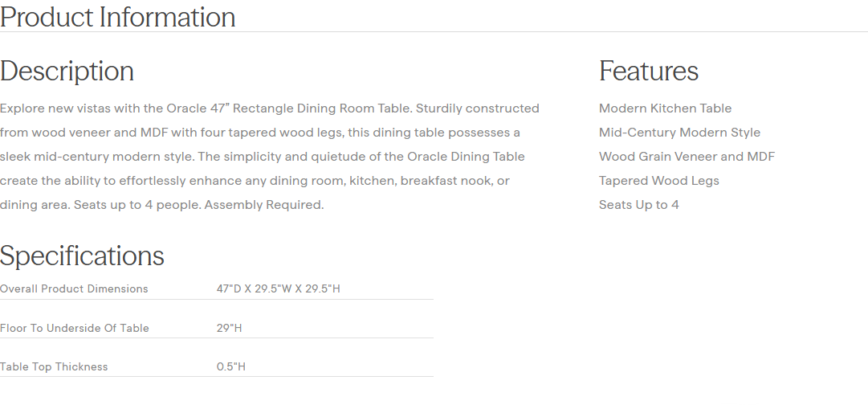The width and height of the screenshot is (868, 405).
Task: Click the Seats Up to 4 feature
Action: pos(638,205)
